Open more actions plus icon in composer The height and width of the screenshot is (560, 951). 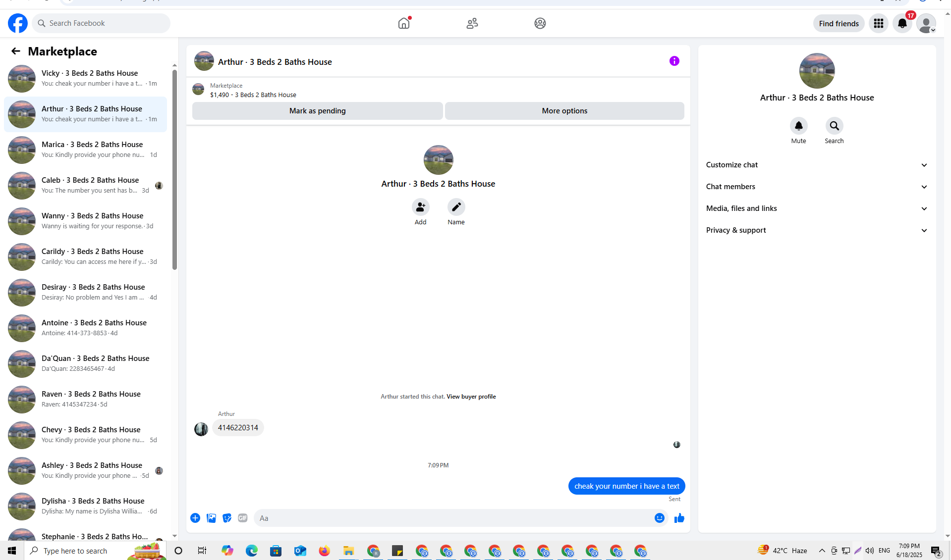(195, 518)
